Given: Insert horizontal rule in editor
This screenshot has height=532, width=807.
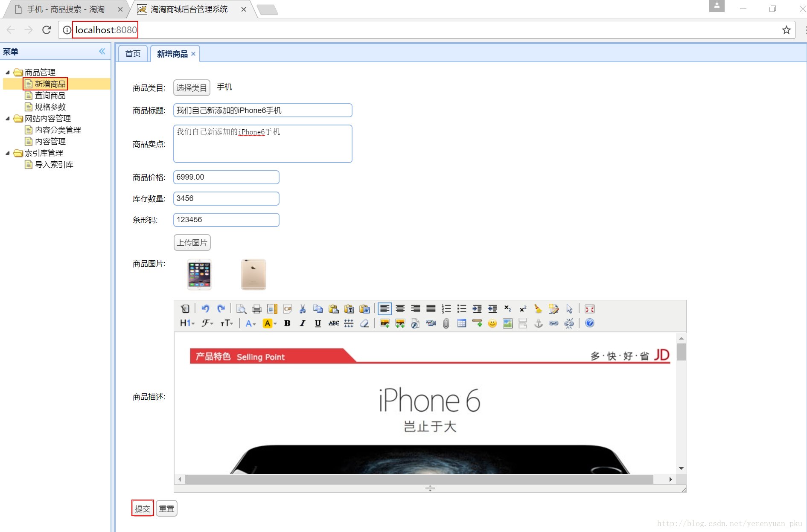Looking at the screenshot, I should tap(477, 323).
